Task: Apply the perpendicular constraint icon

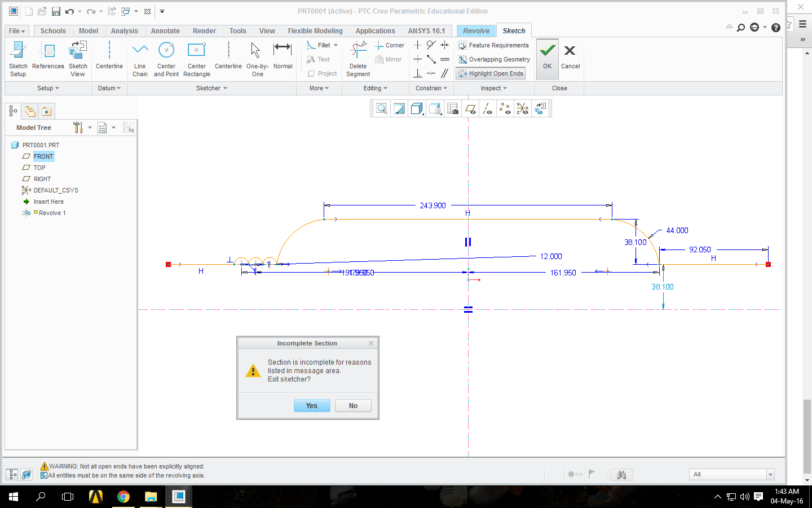Action: coord(417,73)
